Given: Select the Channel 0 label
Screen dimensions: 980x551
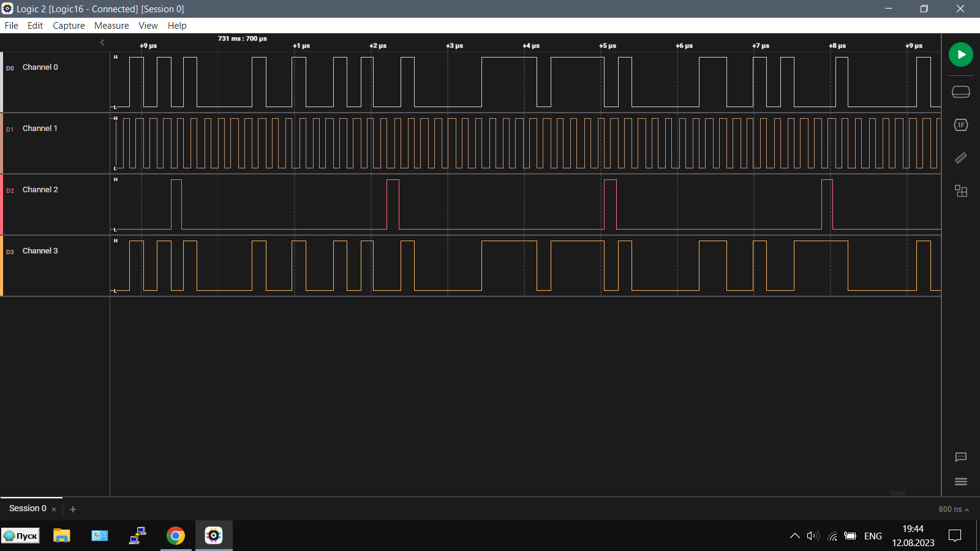Looking at the screenshot, I should point(40,67).
